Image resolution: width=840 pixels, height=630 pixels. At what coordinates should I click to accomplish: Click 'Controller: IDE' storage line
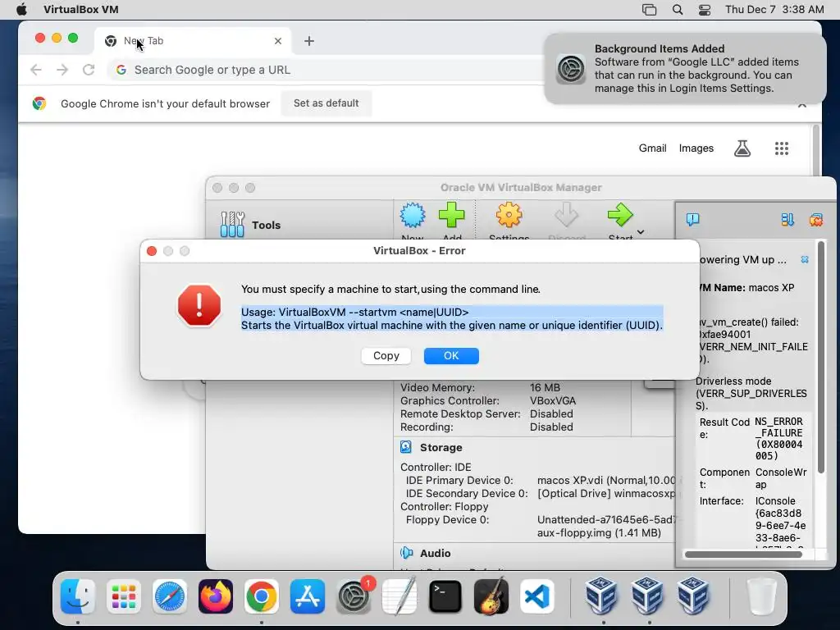(436, 467)
